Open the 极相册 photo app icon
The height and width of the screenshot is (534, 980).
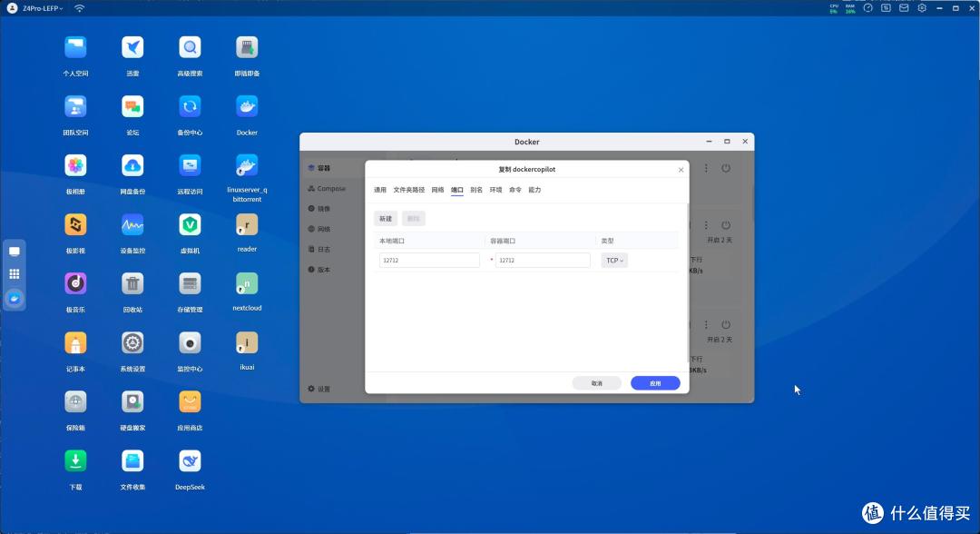75,165
